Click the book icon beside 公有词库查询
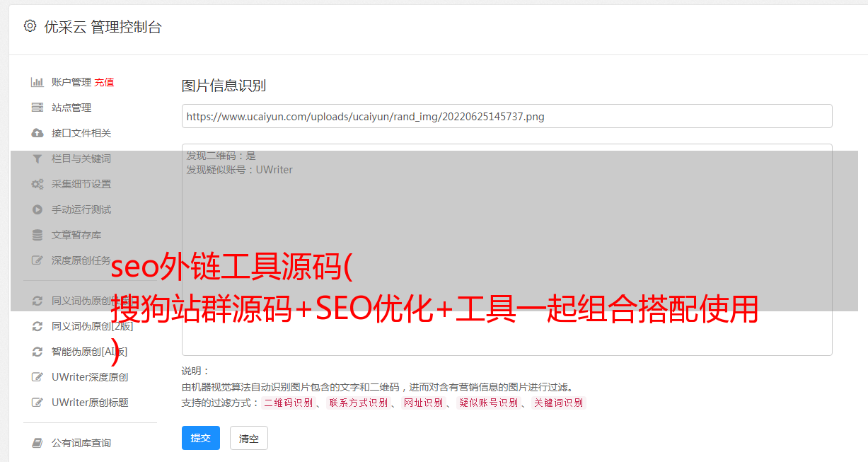The image size is (868, 462). coord(37,443)
